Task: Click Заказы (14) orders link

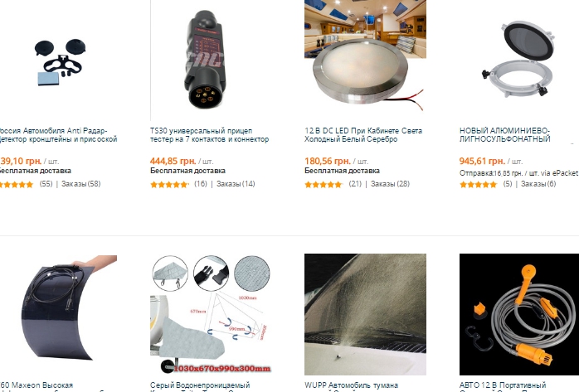Action: point(236,184)
